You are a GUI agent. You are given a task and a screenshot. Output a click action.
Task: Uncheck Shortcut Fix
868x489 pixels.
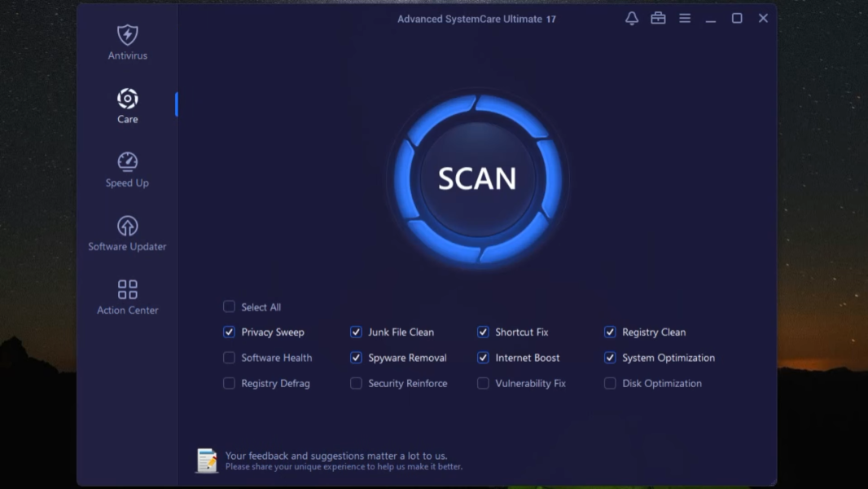[x=483, y=332]
